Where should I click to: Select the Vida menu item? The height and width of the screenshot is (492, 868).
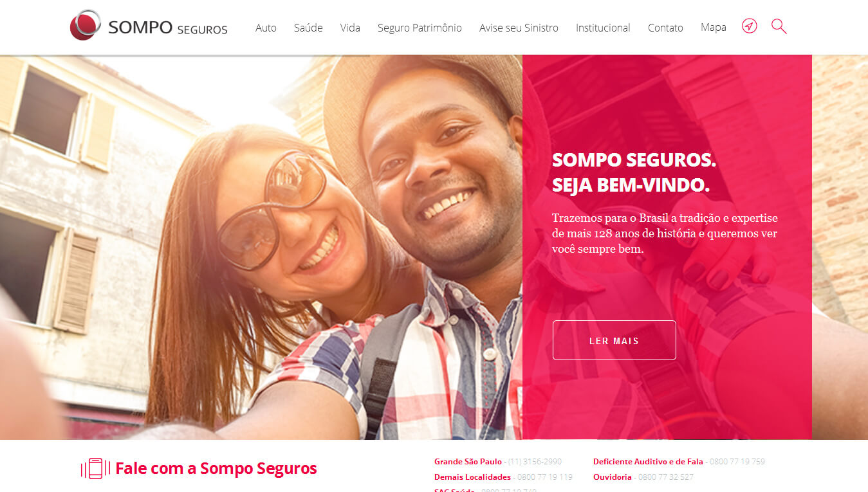[x=350, y=28]
